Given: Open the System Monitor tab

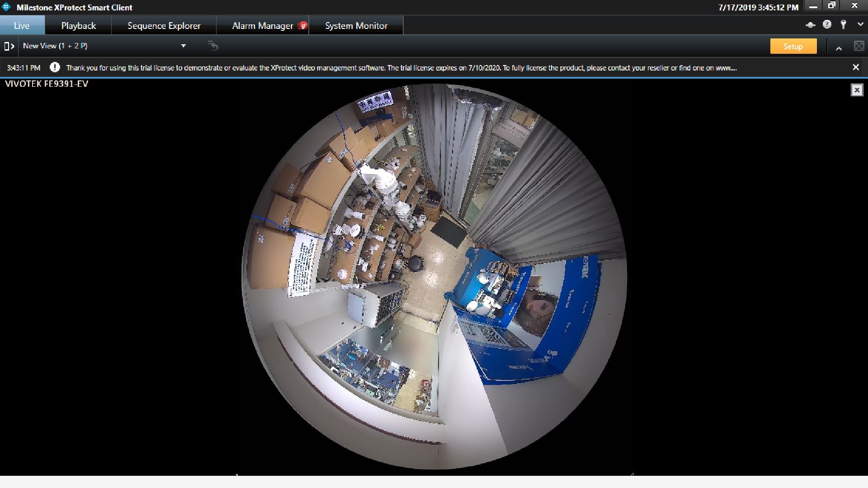Looking at the screenshot, I should (x=356, y=26).
